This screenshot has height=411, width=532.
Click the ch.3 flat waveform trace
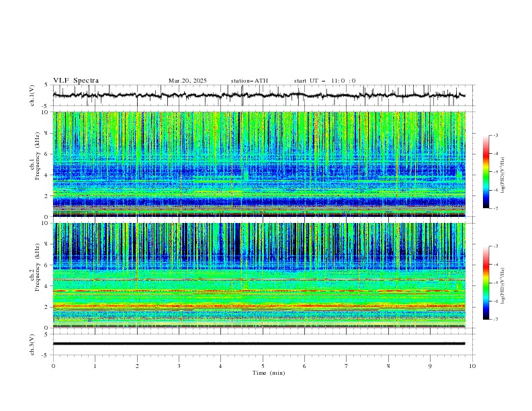pyautogui.click(x=259, y=344)
